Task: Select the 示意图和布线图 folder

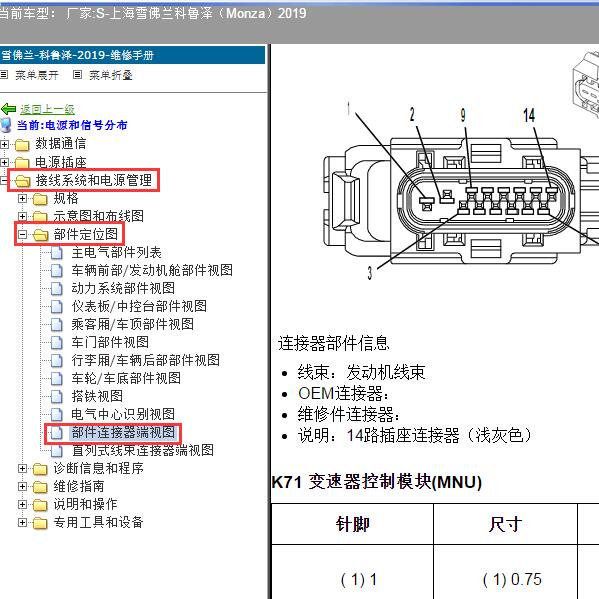Action: coord(99,216)
